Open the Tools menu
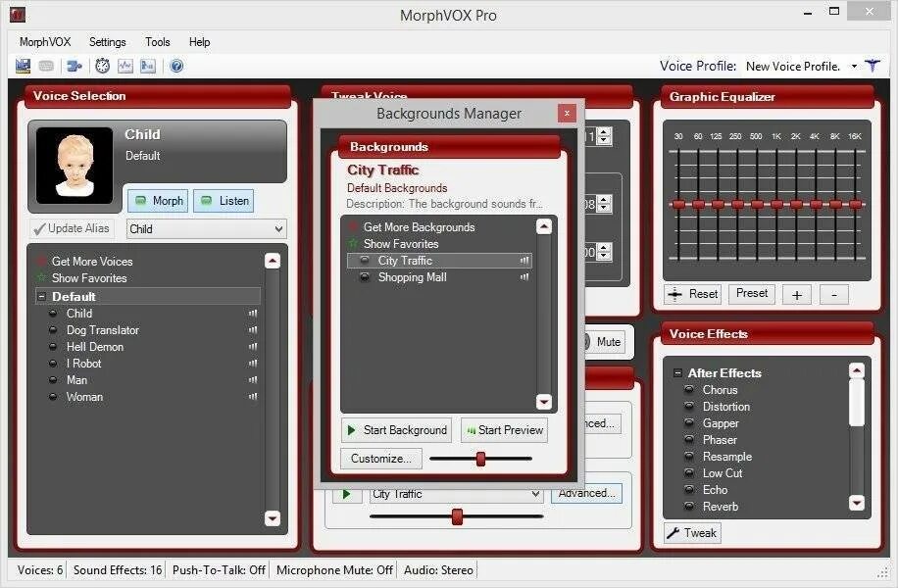The width and height of the screenshot is (898, 588). (158, 42)
